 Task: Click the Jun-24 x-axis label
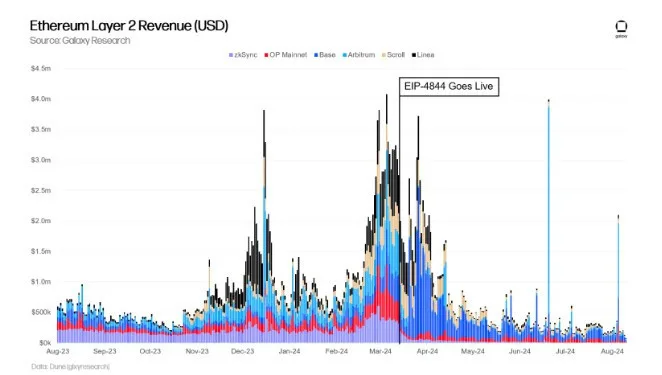pos(520,351)
